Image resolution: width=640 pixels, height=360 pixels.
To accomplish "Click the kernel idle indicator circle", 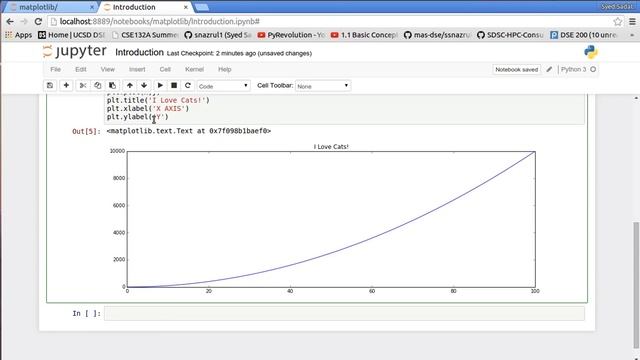I will click(593, 69).
